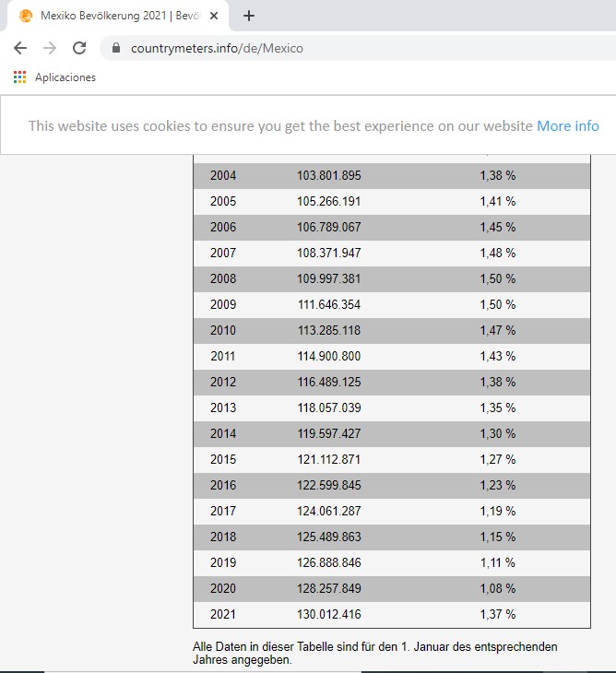Click population value 108.371.947

coord(329,253)
